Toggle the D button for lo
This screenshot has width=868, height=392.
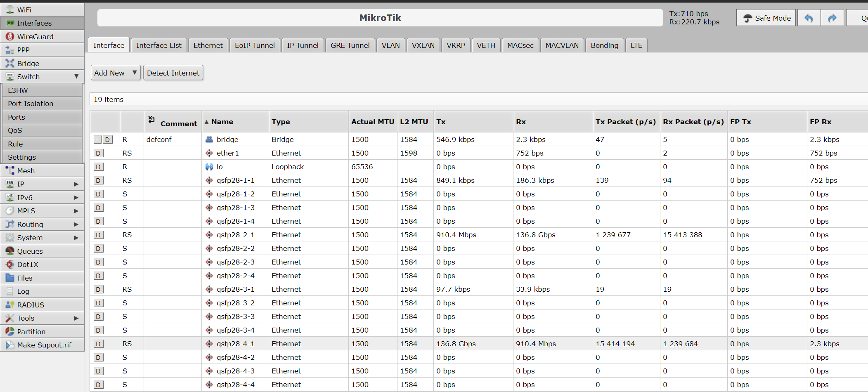98,167
